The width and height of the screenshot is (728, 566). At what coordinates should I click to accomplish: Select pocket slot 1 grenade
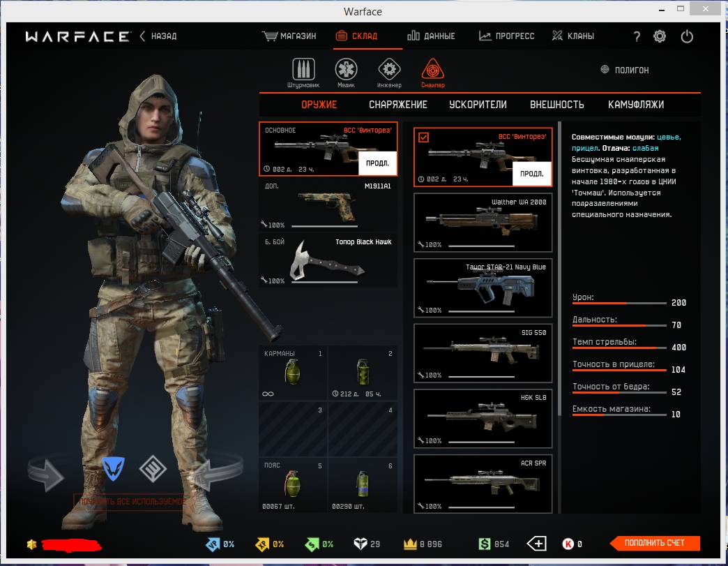click(x=293, y=373)
